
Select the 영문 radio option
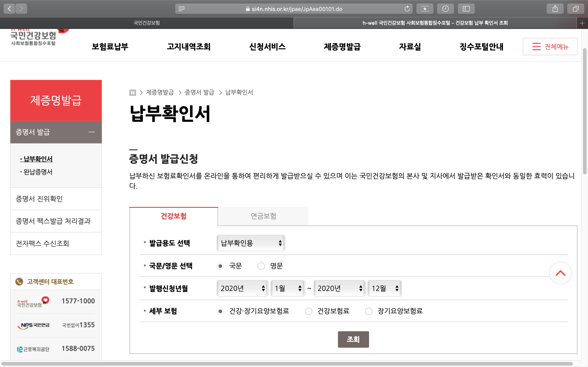261,266
